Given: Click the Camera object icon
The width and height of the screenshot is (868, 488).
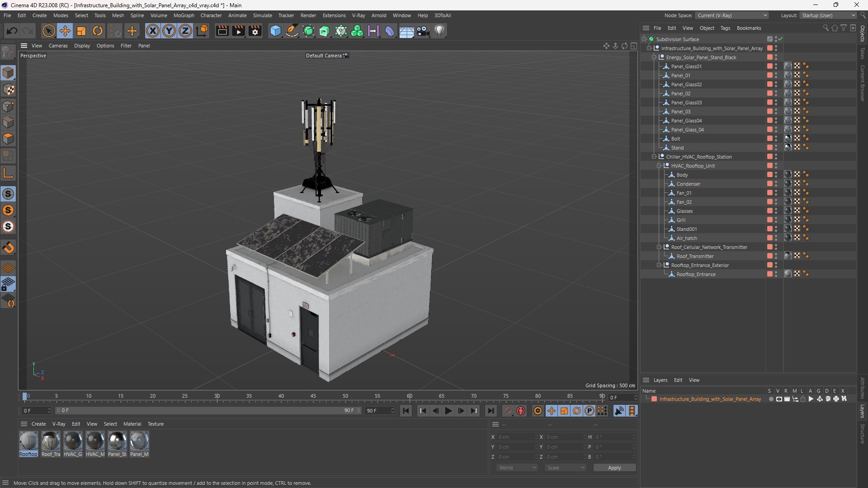Looking at the screenshot, I should point(423,31).
